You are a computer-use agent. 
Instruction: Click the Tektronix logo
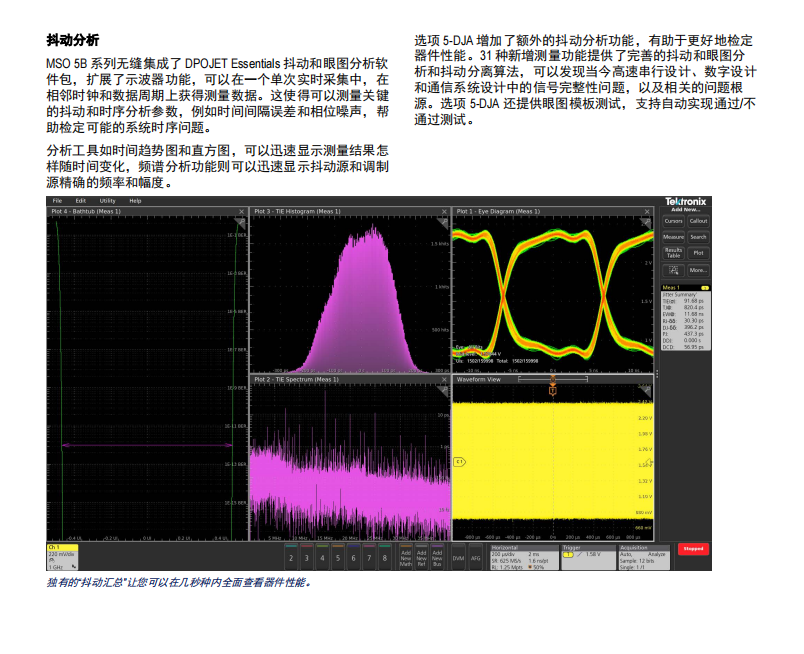[x=686, y=202]
